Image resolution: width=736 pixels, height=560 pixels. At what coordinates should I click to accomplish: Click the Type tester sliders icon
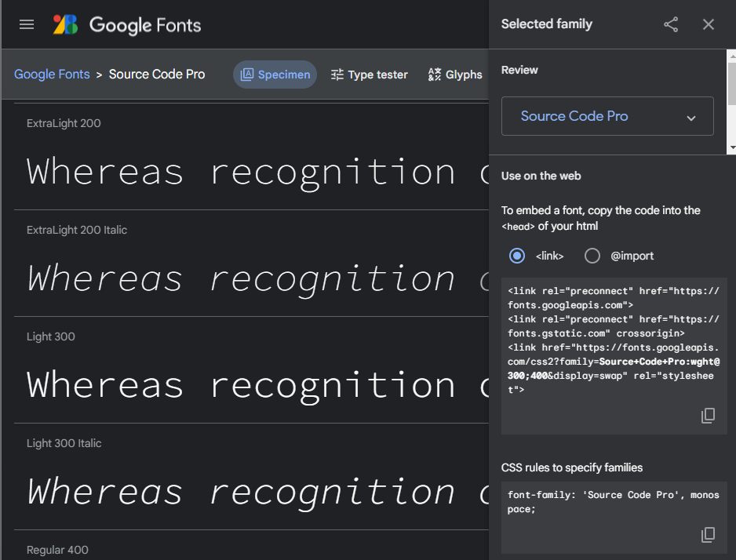(x=337, y=75)
